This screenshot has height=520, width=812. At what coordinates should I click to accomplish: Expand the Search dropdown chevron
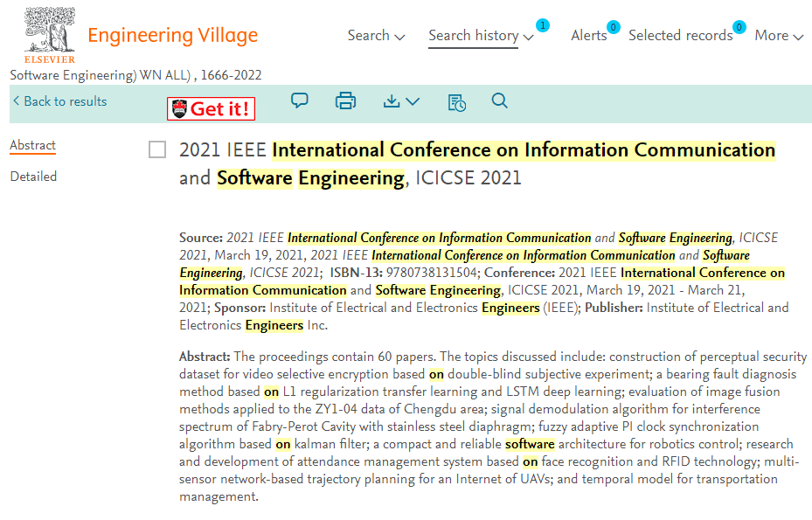399,37
